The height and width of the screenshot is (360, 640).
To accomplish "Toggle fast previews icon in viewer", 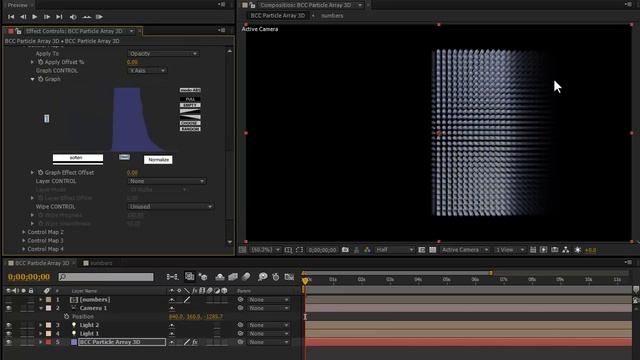I will click(x=544, y=250).
